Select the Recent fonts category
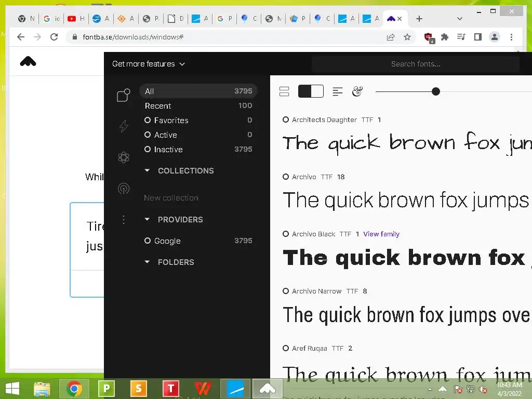 point(198,105)
